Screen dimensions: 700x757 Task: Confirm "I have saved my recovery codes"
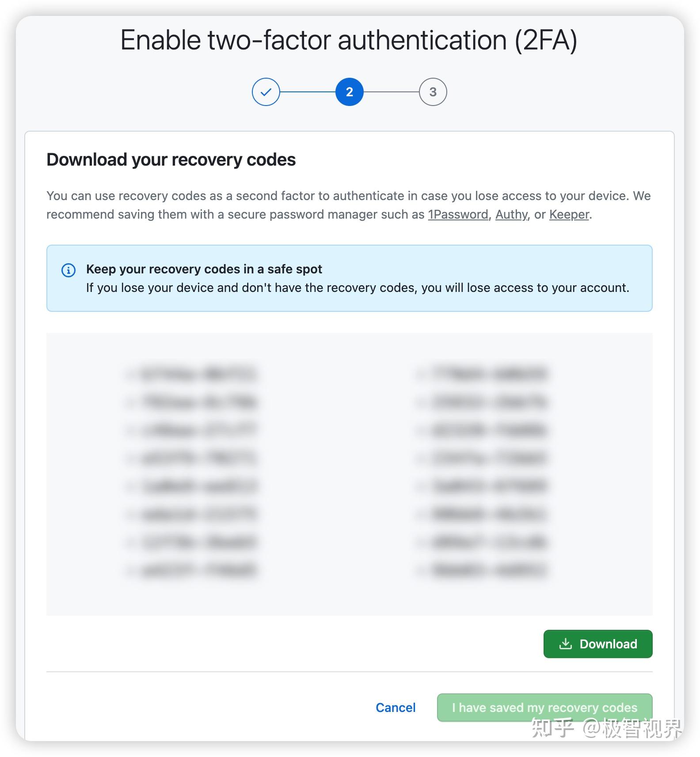(x=544, y=708)
